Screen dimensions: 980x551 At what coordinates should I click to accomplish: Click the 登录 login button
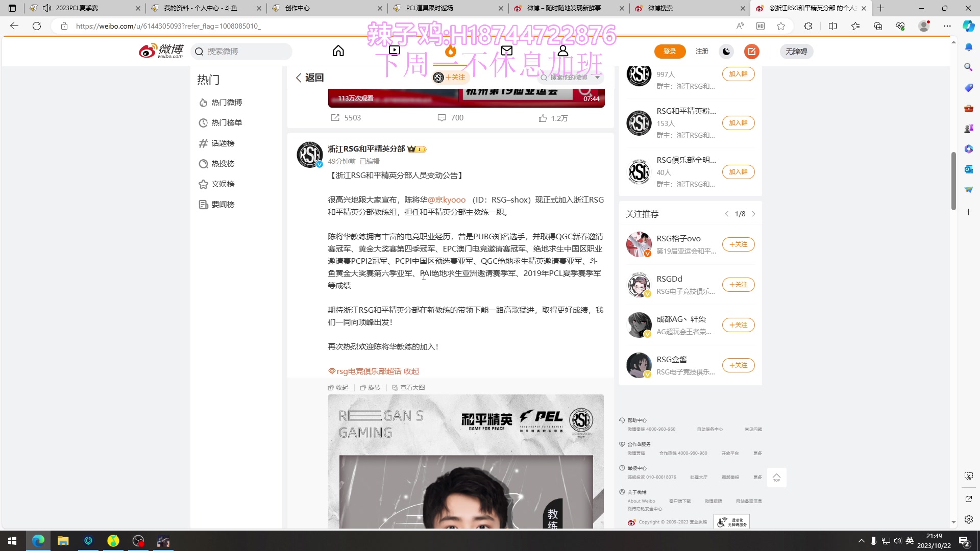tap(670, 51)
